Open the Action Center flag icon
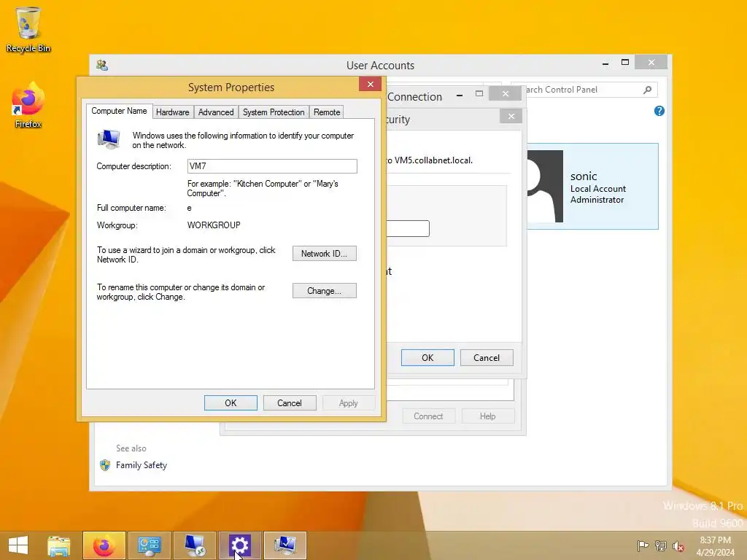This screenshot has width=747, height=560. click(643, 545)
